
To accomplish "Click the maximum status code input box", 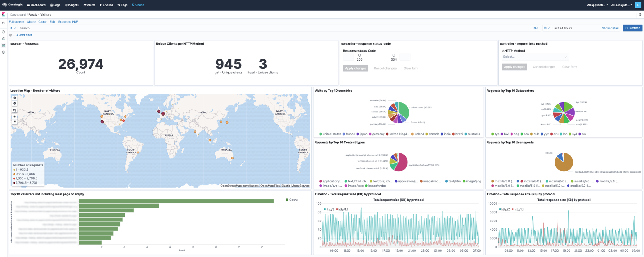I will [405, 57].
